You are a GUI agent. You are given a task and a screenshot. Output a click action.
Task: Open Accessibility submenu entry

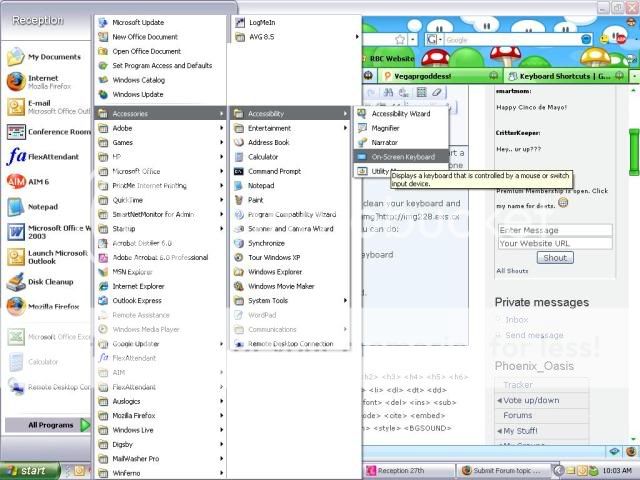pos(290,113)
